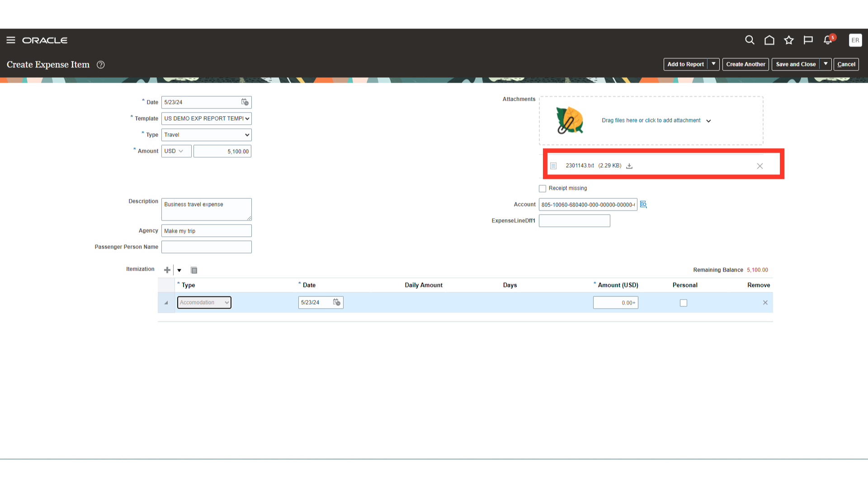
Task: Open the 2301143.txt file link
Action: point(580,165)
